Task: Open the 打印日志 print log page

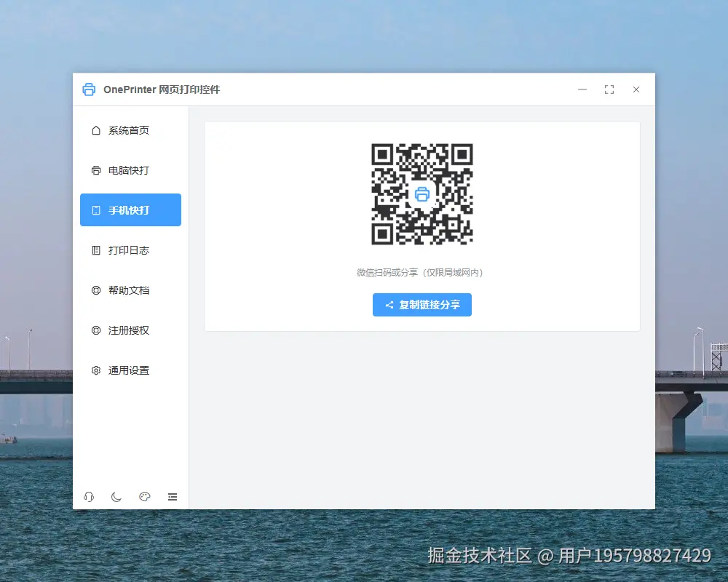Action: [130, 250]
